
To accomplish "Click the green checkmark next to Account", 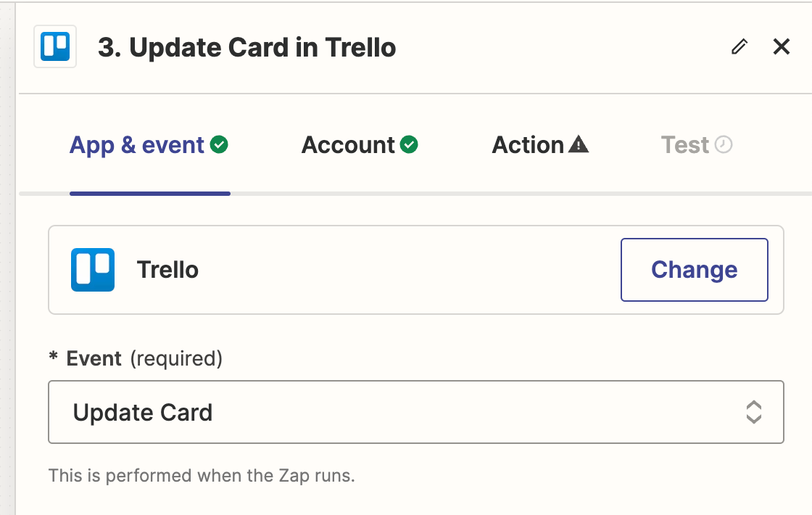I will 410,145.
